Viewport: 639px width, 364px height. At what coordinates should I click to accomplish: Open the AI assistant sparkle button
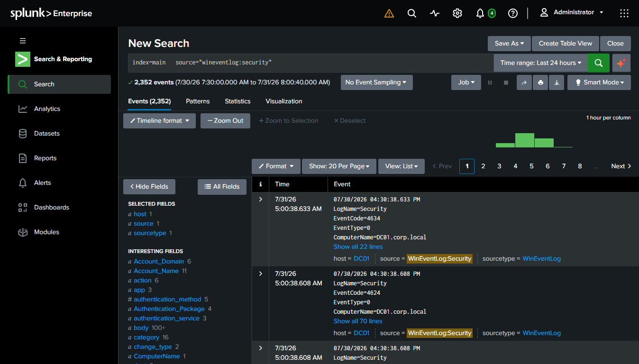[x=621, y=63]
